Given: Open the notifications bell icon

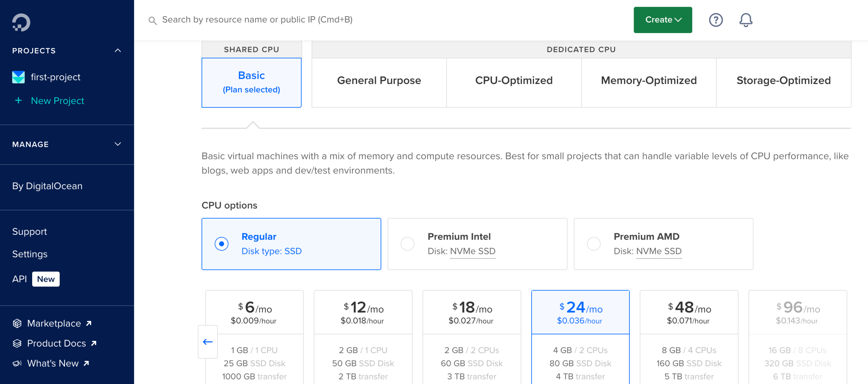Looking at the screenshot, I should (745, 20).
